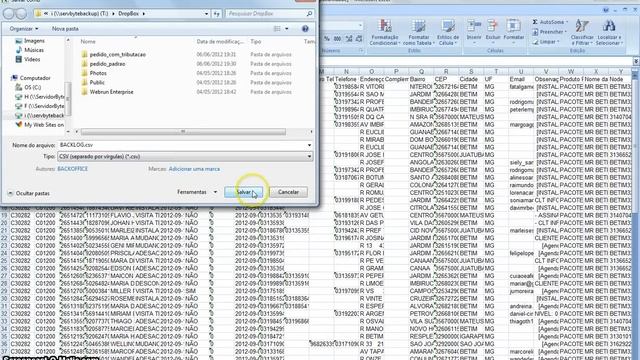Click Nova pasta button
This screenshot has width=640, height=360.
coord(65,29)
